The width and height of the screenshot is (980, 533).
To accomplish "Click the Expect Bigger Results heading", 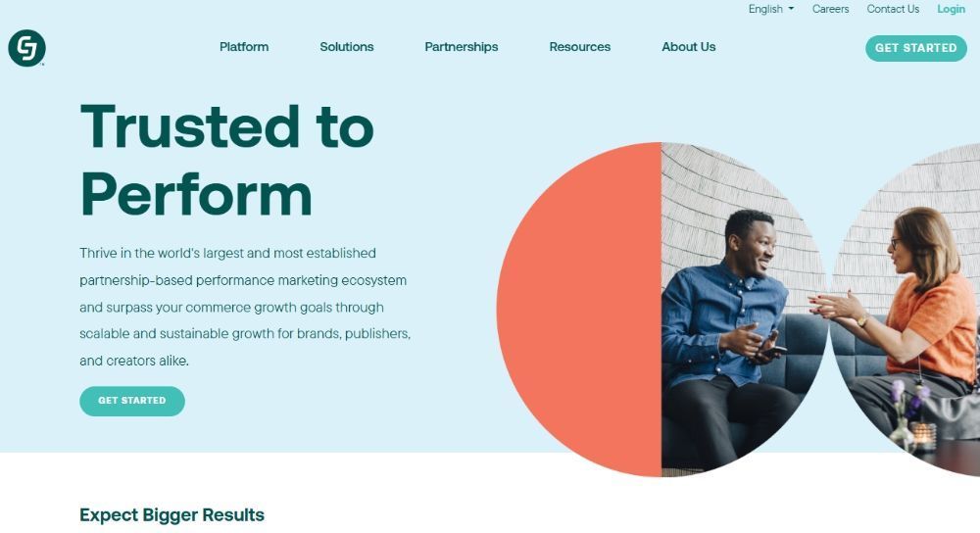I will tap(171, 515).
